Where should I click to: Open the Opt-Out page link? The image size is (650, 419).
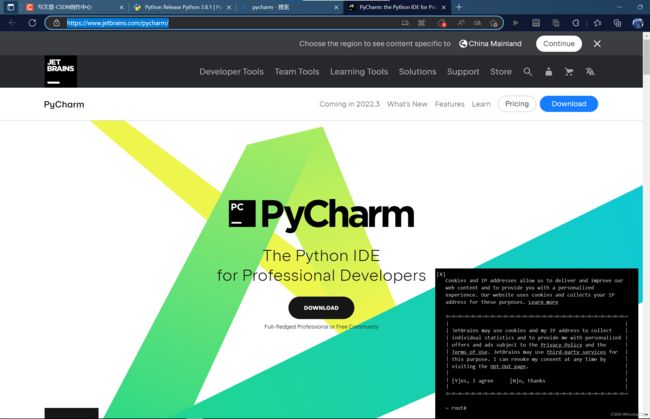(x=508, y=366)
